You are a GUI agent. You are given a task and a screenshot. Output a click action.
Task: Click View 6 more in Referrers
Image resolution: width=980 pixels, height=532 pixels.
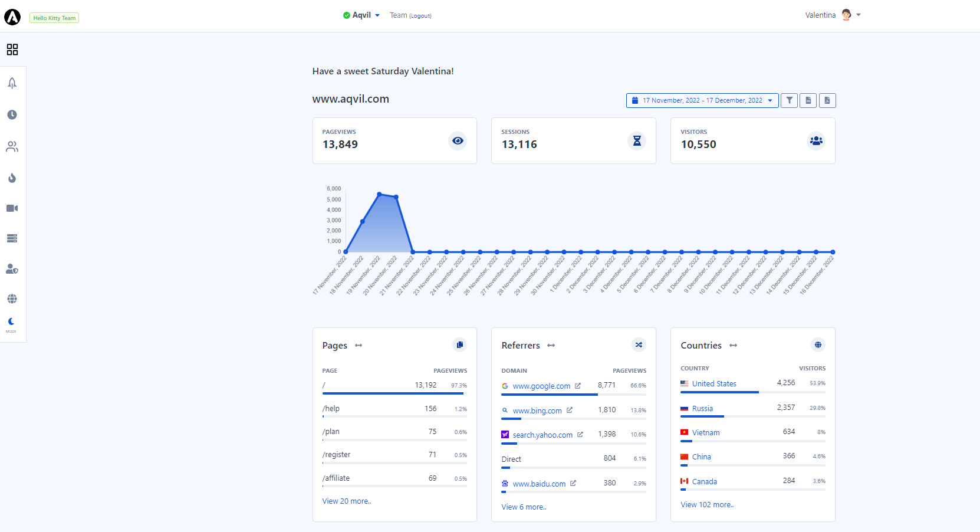coord(524,507)
